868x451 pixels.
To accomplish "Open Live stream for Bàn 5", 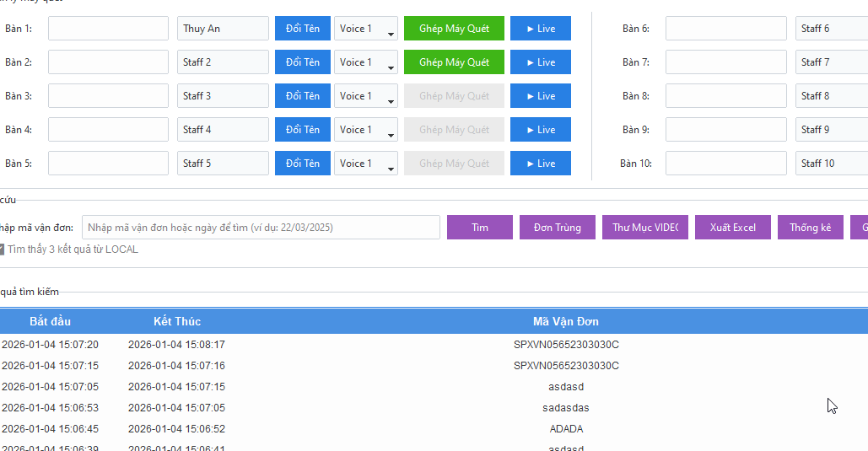I will tap(540, 164).
